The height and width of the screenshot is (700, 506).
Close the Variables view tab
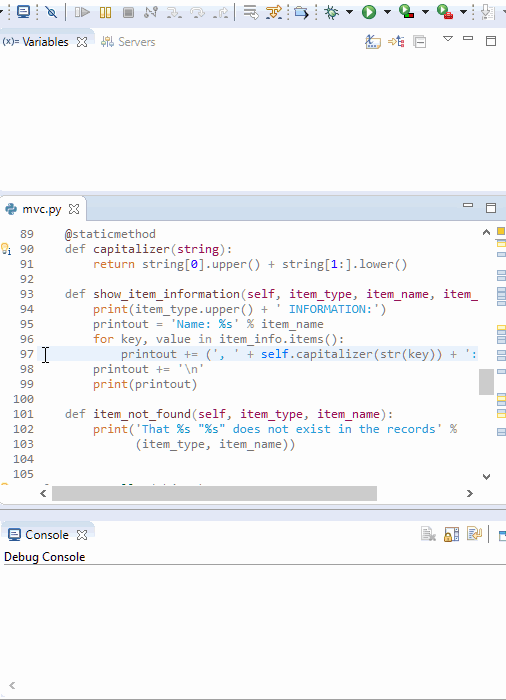coord(82,42)
